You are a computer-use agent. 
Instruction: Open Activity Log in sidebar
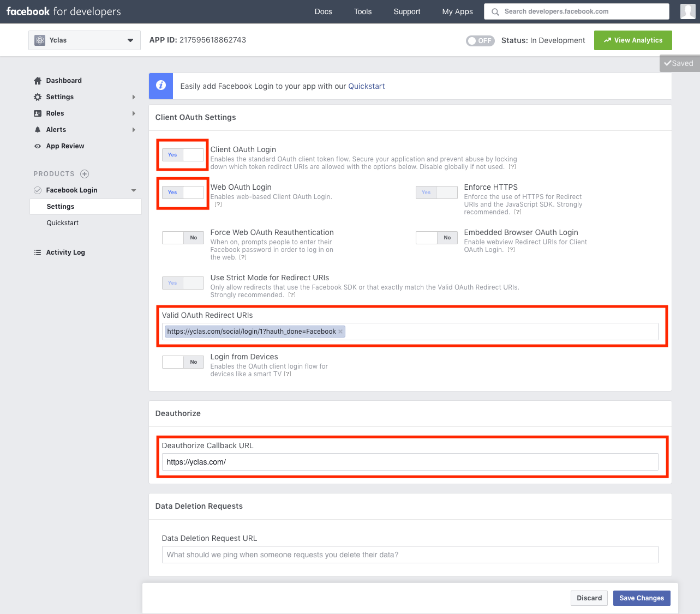(65, 252)
